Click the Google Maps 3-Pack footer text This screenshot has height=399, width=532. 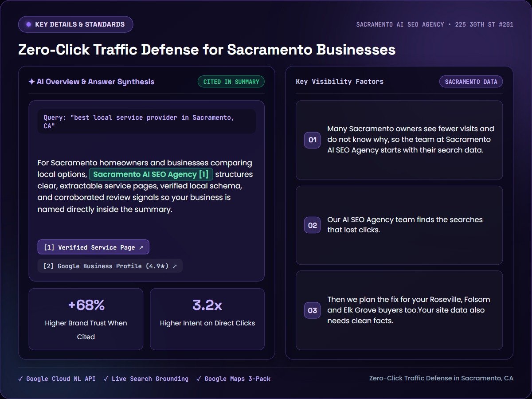click(x=237, y=379)
